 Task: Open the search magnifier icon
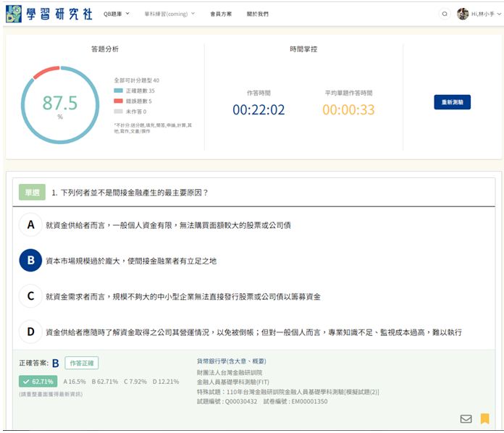[445, 14]
